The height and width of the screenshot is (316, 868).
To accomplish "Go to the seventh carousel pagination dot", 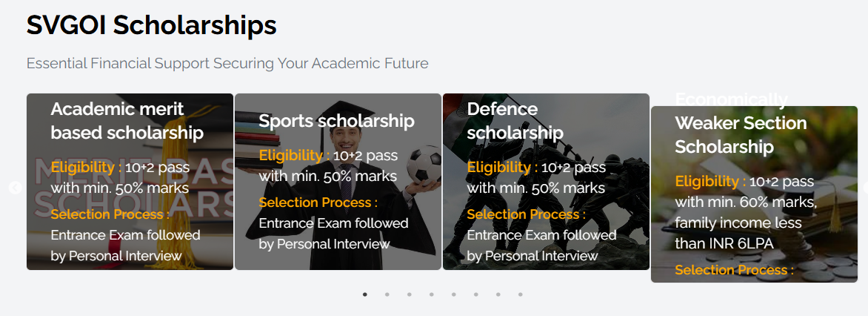I will (x=498, y=294).
